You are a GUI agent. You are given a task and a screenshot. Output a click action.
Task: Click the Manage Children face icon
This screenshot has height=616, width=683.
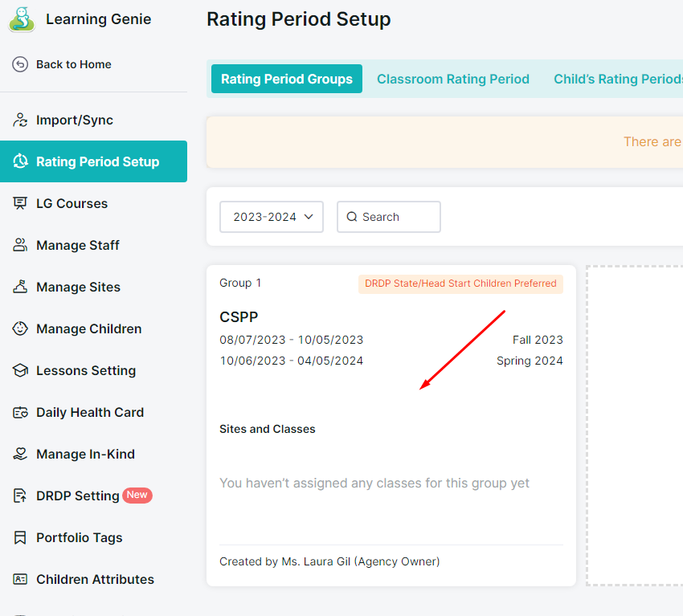coord(20,328)
